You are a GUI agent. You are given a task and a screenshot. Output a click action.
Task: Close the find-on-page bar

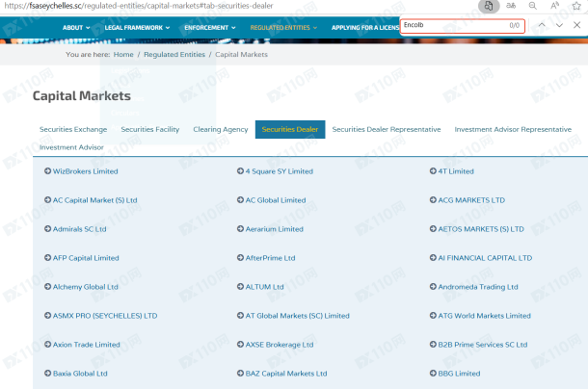pyautogui.click(x=577, y=25)
